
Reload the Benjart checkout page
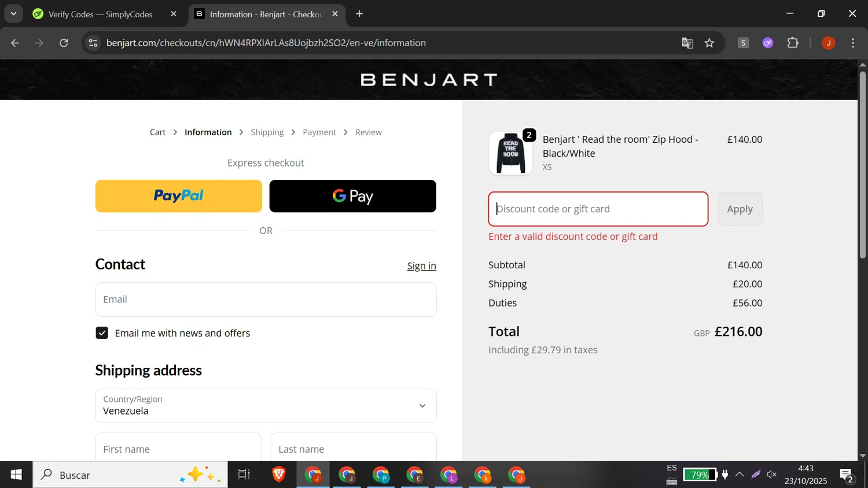tap(64, 43)
